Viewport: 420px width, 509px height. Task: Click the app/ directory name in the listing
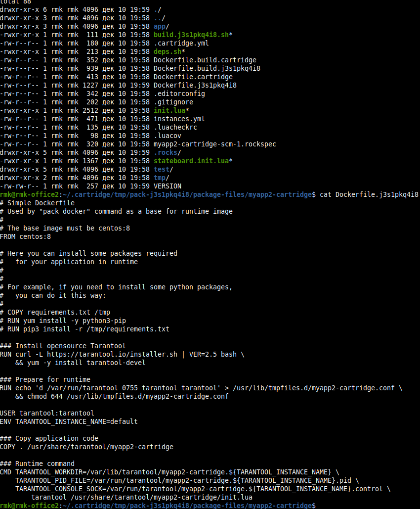[x=161, y=27]
